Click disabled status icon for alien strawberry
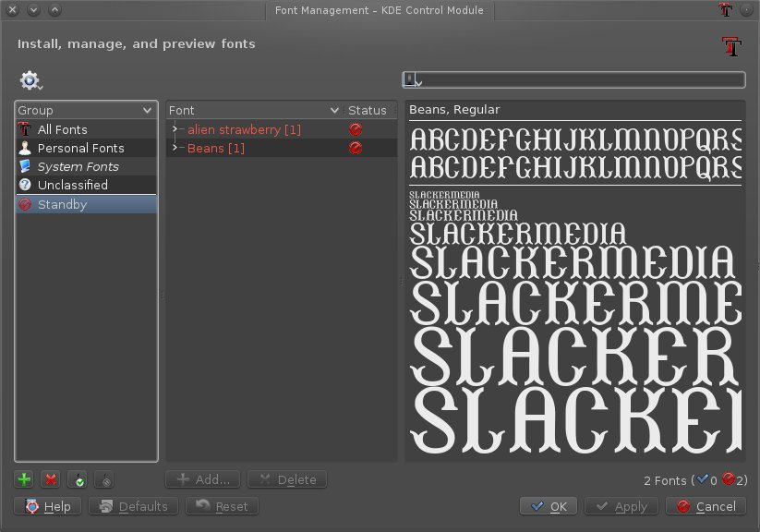 356,130
